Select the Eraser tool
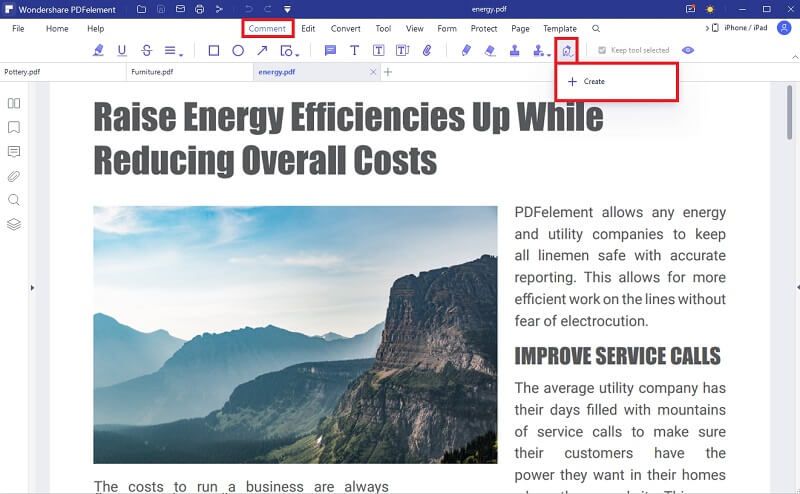Image resolution: width=800 pixels, height=494 pixels. pos(490,50)
